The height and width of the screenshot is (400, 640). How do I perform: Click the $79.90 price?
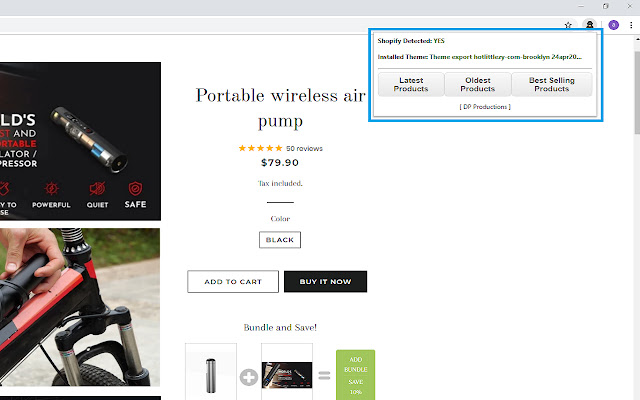[280, 163]
